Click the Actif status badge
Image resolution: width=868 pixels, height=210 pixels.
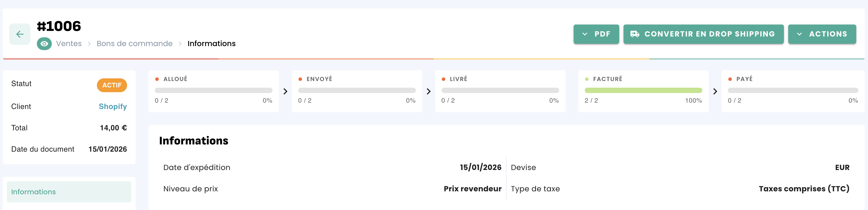[x=112, y=85]
